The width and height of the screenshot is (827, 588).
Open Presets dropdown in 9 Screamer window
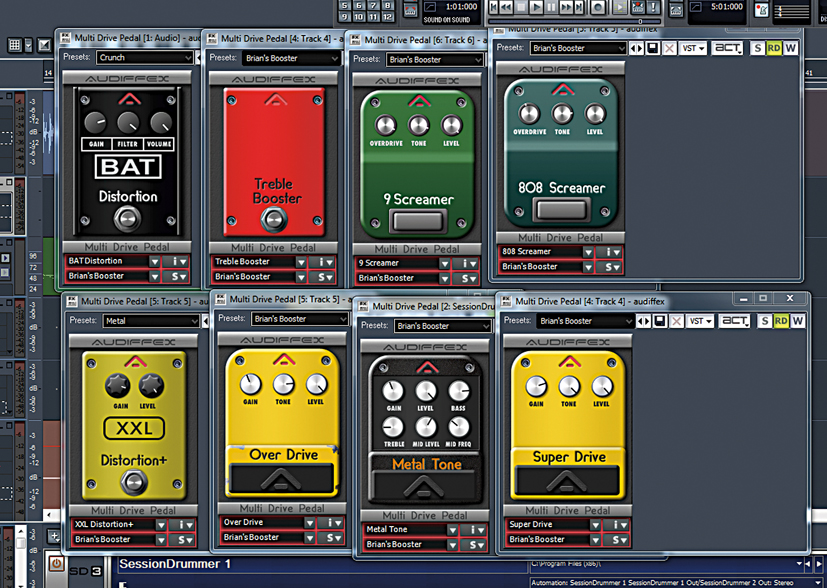pos(435,60)
